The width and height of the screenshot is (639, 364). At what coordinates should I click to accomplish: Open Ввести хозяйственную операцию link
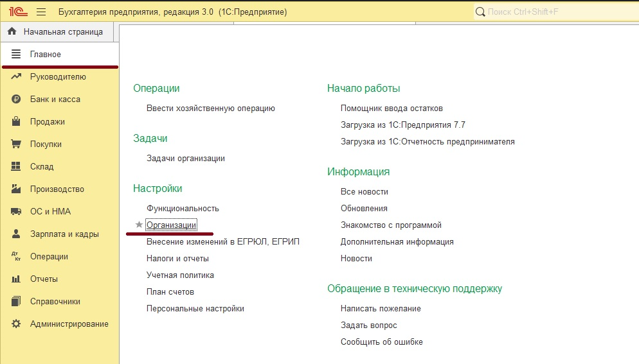(x=211, y=108)
